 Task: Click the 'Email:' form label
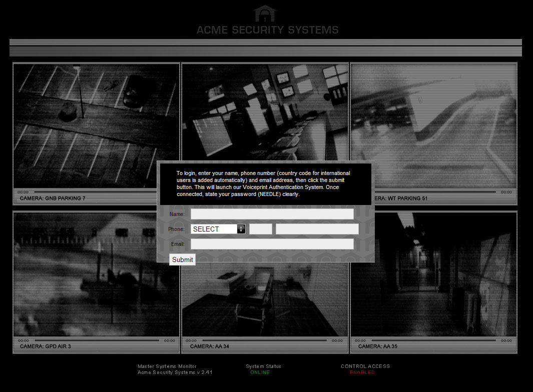[x=178, y=244]
